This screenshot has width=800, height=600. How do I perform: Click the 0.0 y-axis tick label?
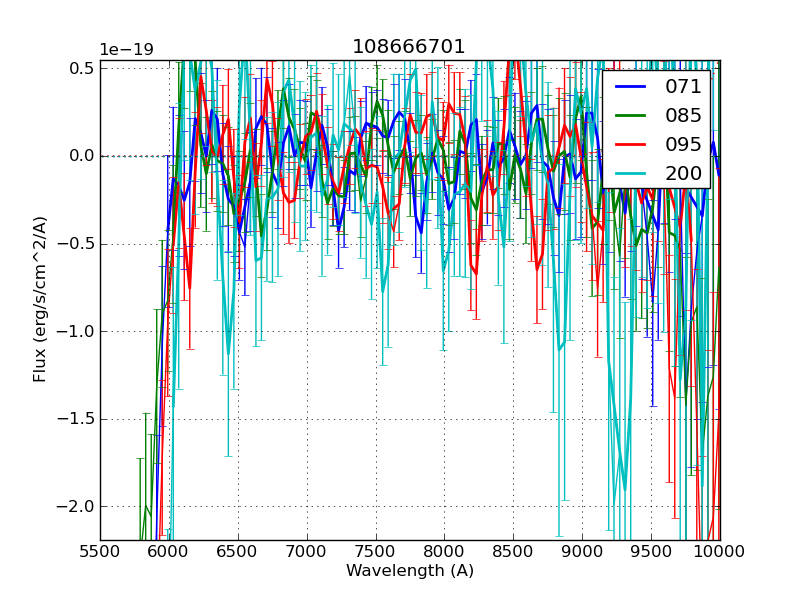coord(82,156)
